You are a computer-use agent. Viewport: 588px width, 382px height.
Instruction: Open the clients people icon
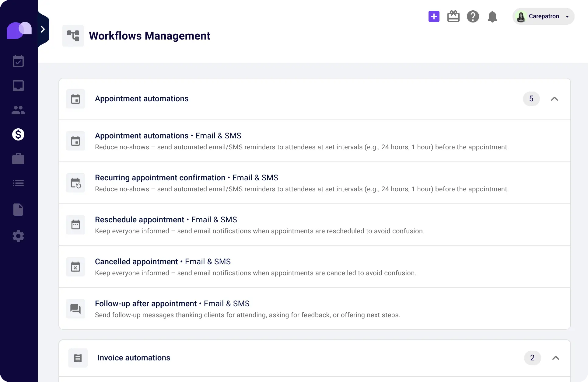click(x=18, y=110)
